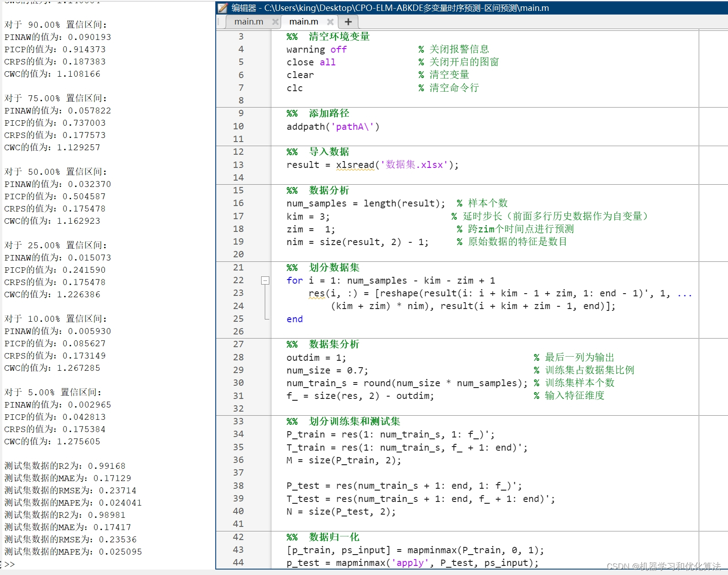Click the 'num_size = 0.7;' statement
The image size is (728, 575).
[327, 370]
